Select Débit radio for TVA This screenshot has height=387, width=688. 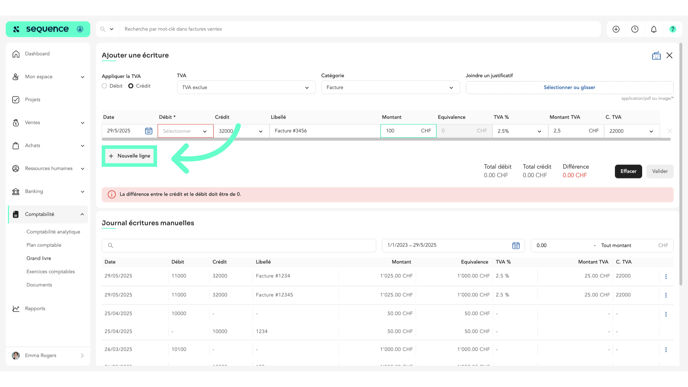104,86
